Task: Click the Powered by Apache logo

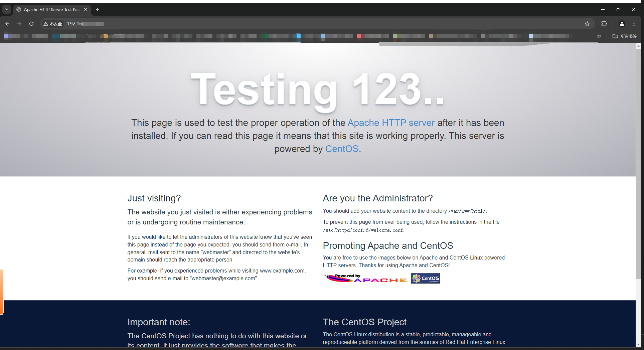Action: pos(365,279)
